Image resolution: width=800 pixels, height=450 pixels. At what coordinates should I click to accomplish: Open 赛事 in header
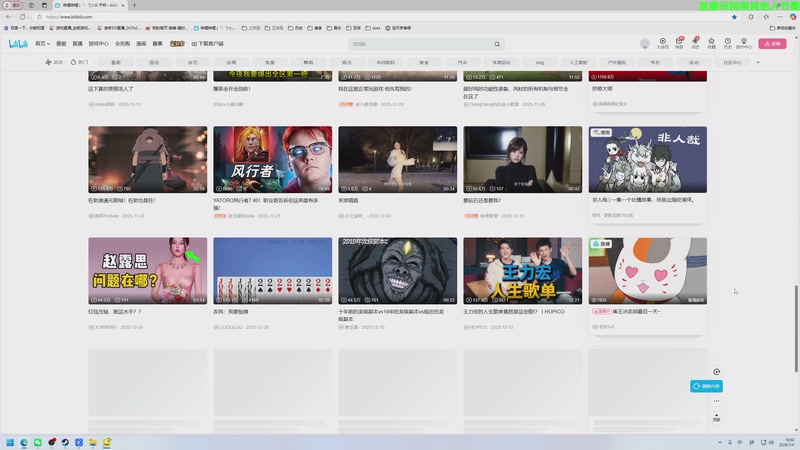158,44
